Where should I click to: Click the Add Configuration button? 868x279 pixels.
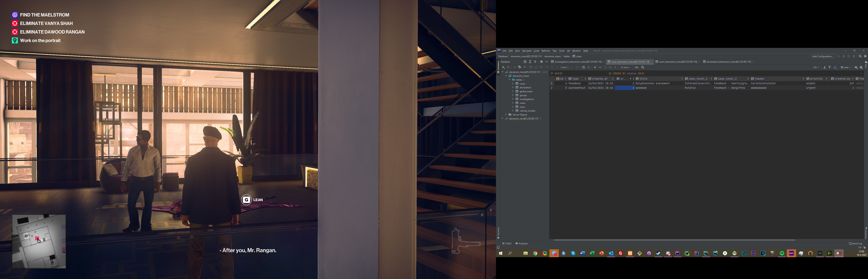pos(822,56)
